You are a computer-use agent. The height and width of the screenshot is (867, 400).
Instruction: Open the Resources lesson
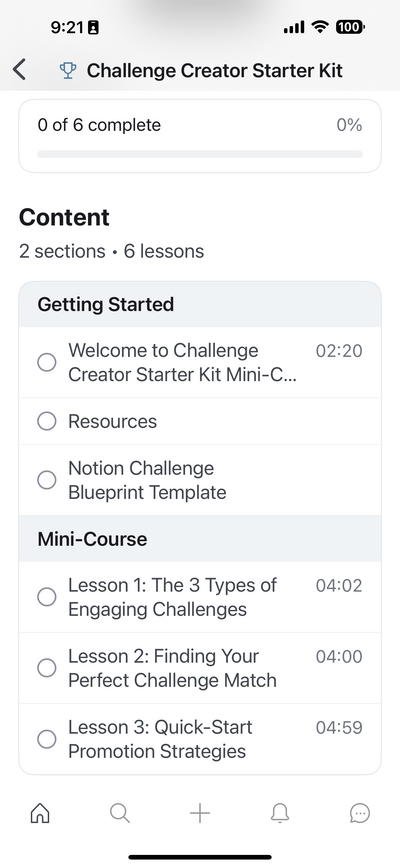[200, 421]
